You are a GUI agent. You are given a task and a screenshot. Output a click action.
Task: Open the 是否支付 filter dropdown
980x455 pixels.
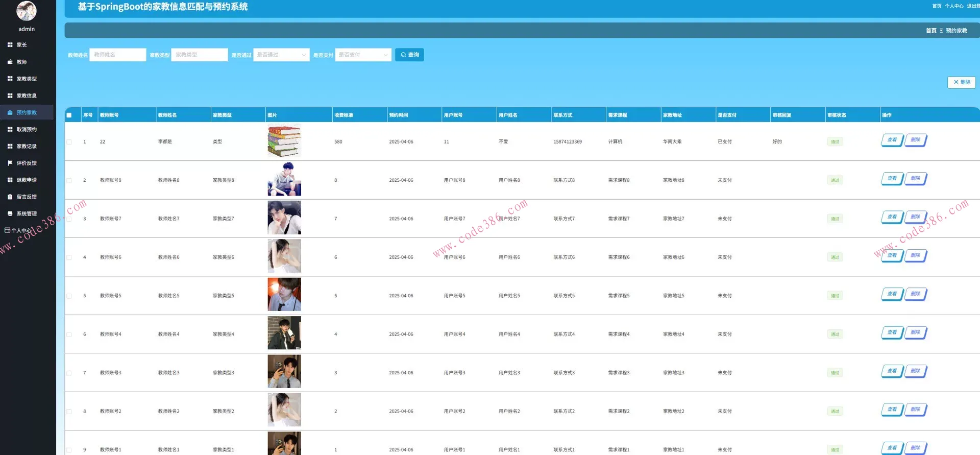(363, 55)
